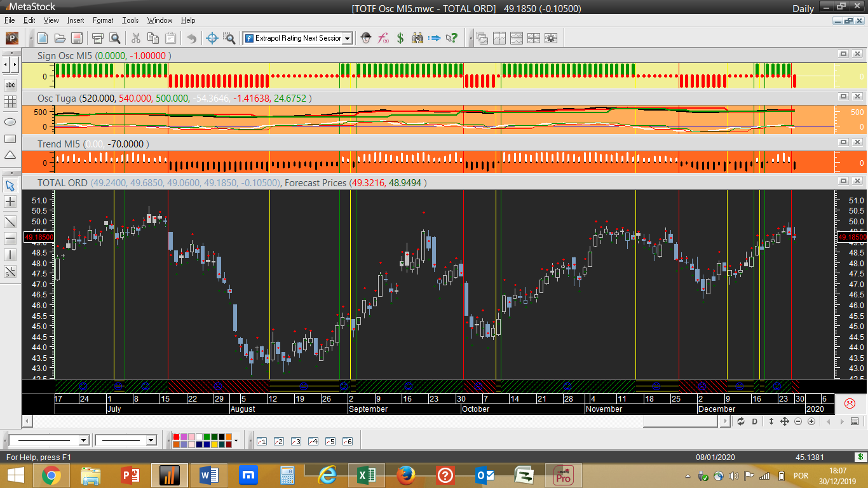Open the Format menu
The height and width of the screenshot is (488, 868).
pos(103,20)
